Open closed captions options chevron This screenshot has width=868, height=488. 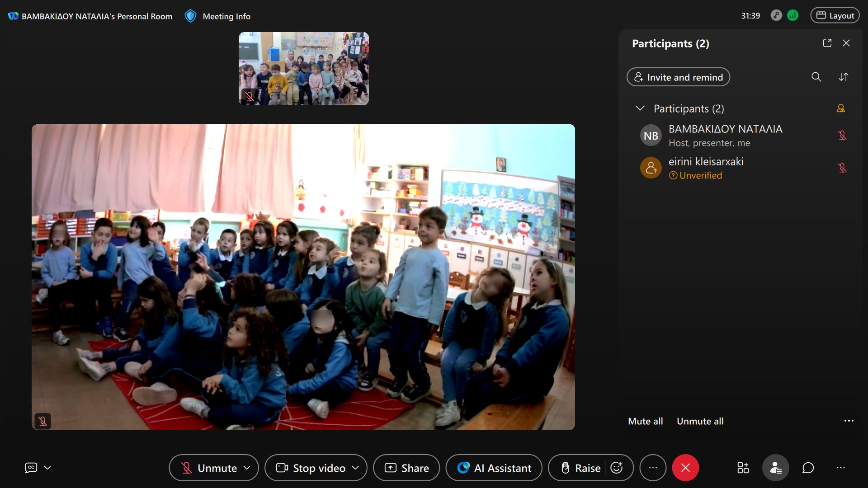(x=47, y=468)
